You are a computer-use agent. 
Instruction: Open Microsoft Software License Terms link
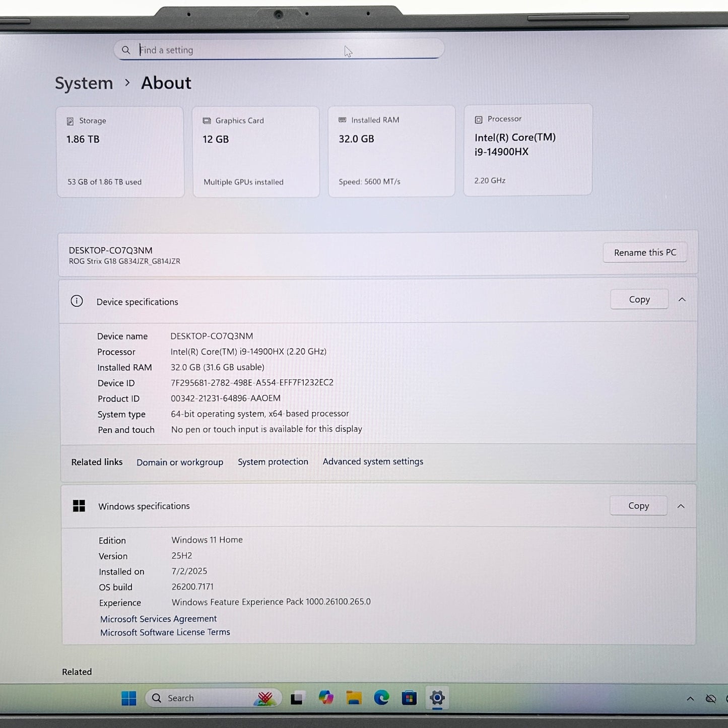pyautogui.click(x=165, y=632)
